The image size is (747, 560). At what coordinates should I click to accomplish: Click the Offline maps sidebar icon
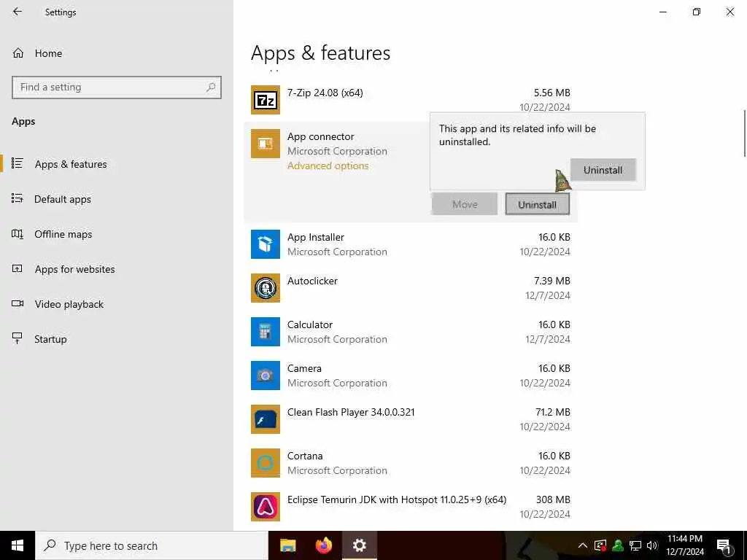click(x=18, y=234)
